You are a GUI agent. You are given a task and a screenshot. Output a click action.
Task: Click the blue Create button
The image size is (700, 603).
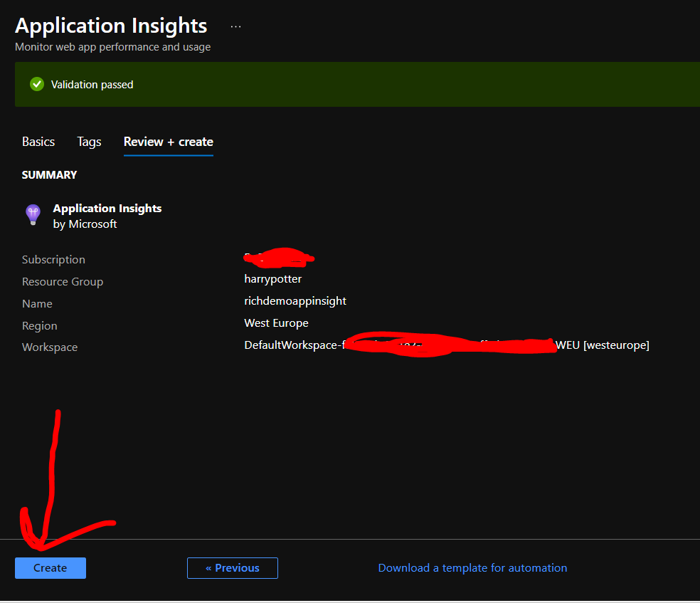pyautogui.click(x=51, y=567)
